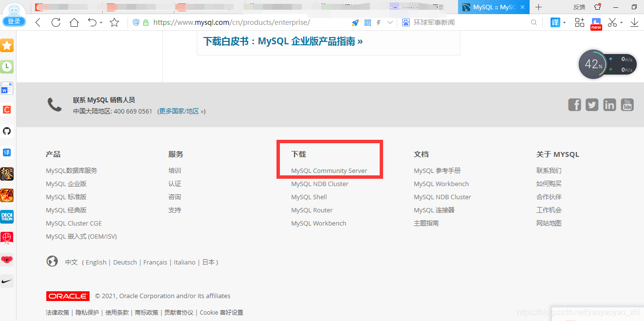Click the lightning bolt icon in address bar
This screenshot has height=321, width=644.
[x=379, y=22]
